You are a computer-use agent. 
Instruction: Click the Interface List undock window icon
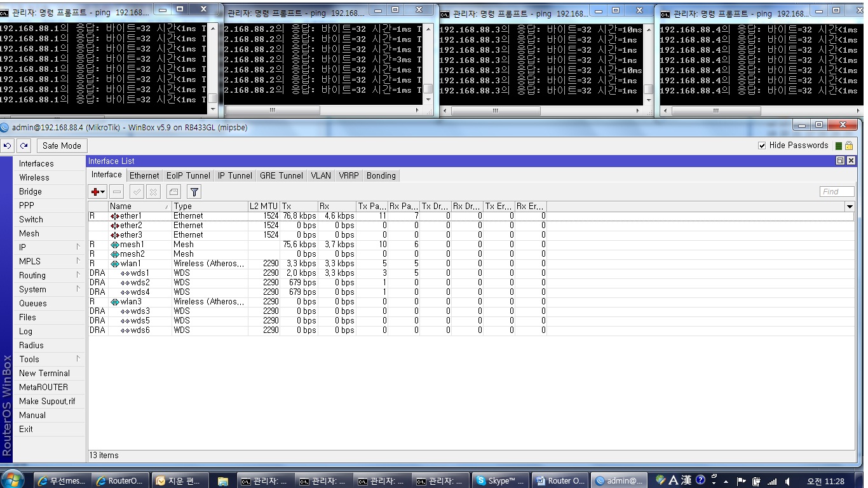click(x=841, y=161)
